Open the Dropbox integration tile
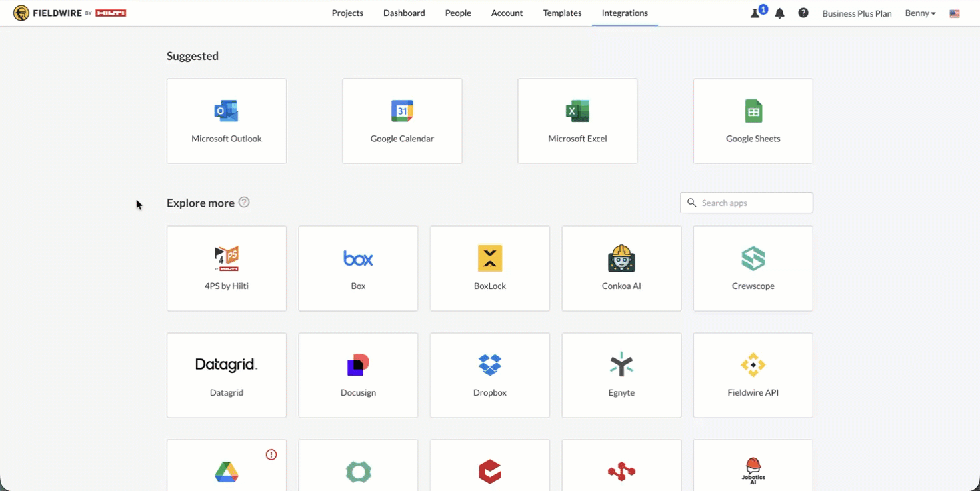Viewport: 980px width, 491px height. [x=490, y=375]
